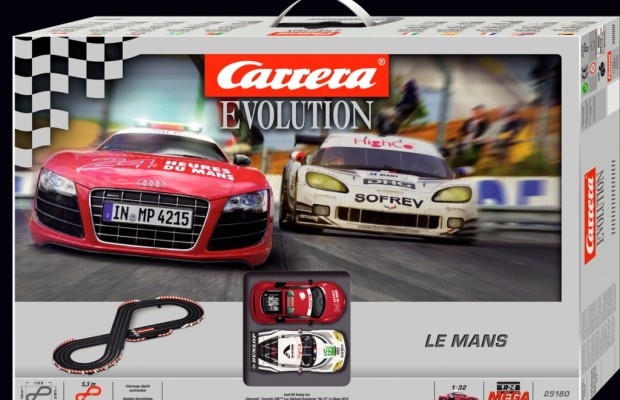The height and width of the screenshot is (400, 620).
Task: Click the Audi four-rings emblem
Action: pyautogui.click(x=151, y=183)
